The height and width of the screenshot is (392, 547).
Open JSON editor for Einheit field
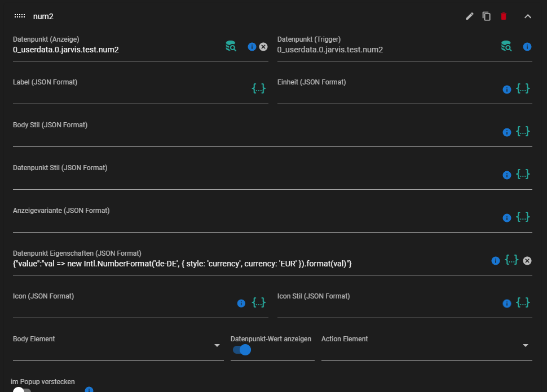coord(523,89)
